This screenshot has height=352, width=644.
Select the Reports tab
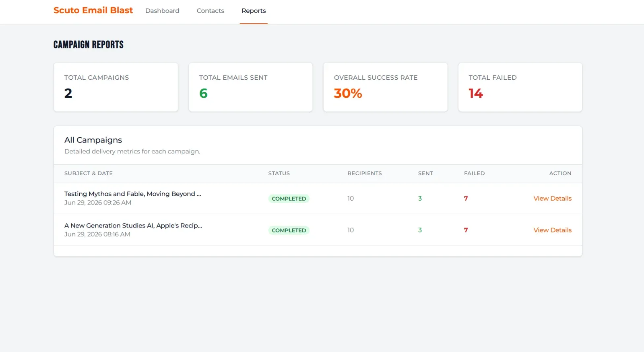click(x=254, y=11)
